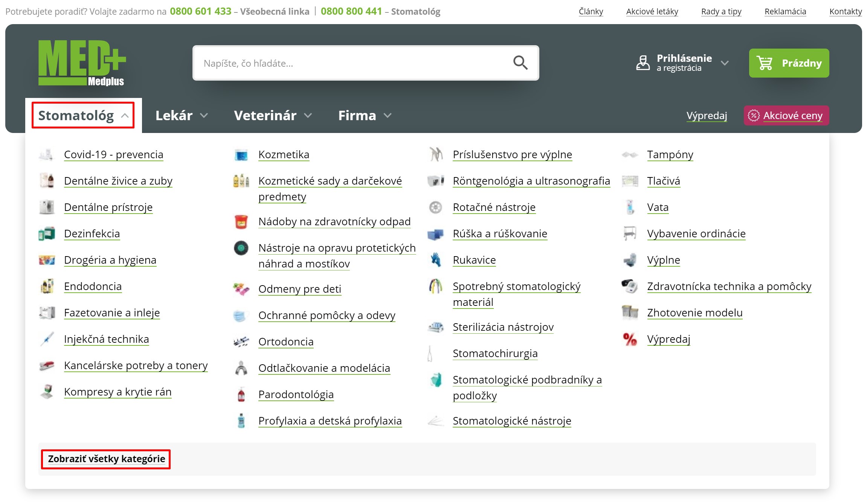Open the Reklamácia link

[785, 11]
